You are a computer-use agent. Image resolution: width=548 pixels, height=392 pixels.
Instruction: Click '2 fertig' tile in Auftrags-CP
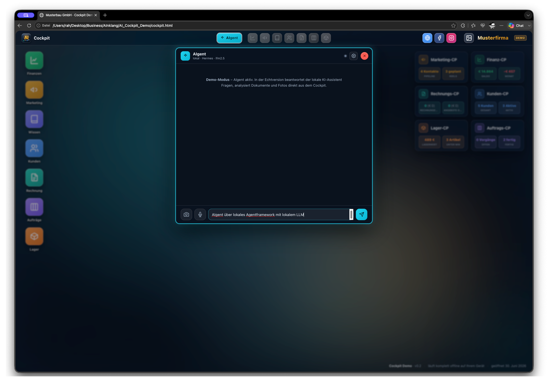tap(509, 142)
